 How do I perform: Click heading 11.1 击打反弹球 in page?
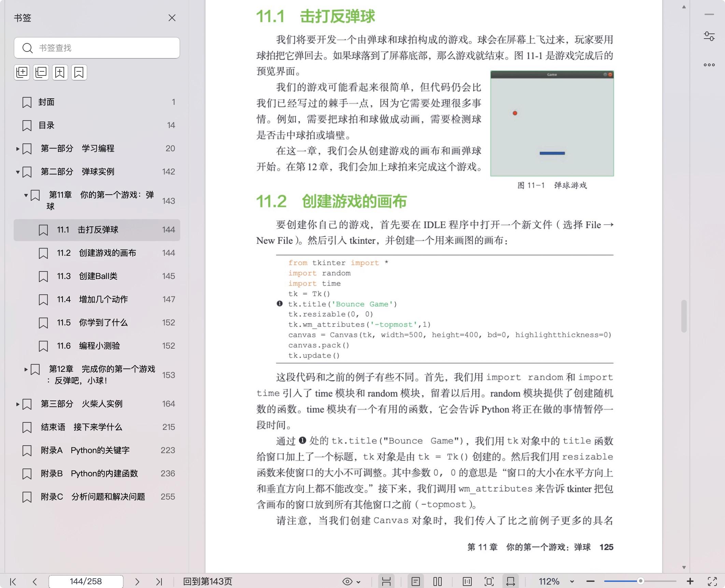(x=316, y=16)
